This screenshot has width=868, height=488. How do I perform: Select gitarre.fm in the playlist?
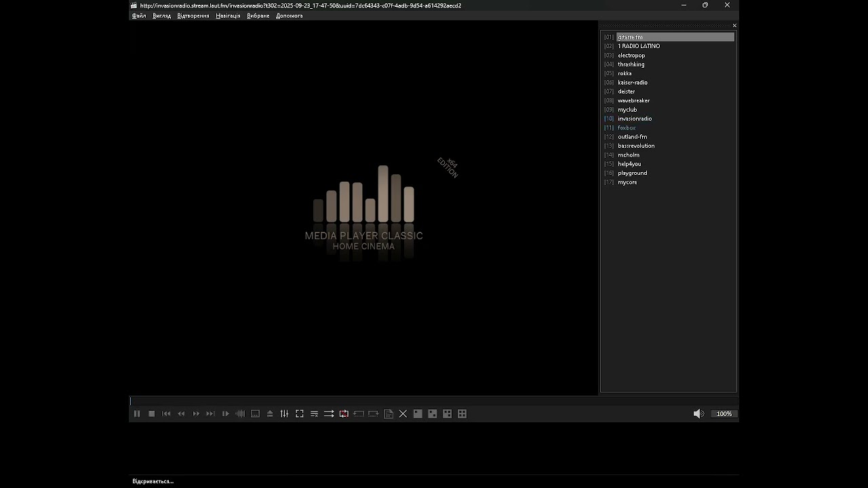(669, 37)
